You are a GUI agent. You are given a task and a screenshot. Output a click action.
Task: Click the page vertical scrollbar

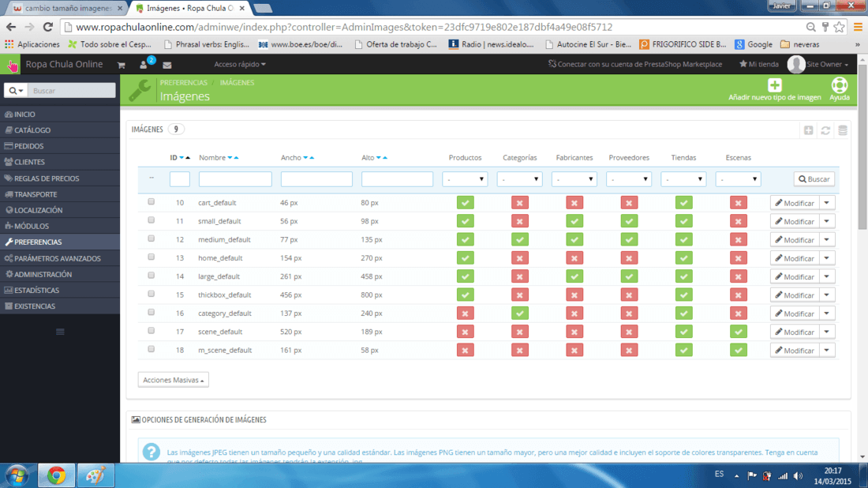[862, 146]
